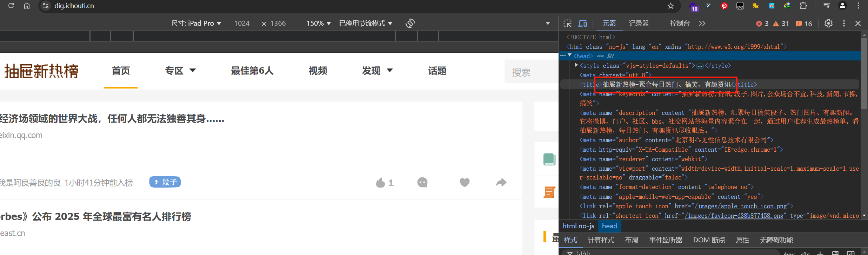The height and width of the screenshot is (255, 868).
Task: Reload the page with the refresh icon
Action: pyautogui.click(x=11, y=6)
